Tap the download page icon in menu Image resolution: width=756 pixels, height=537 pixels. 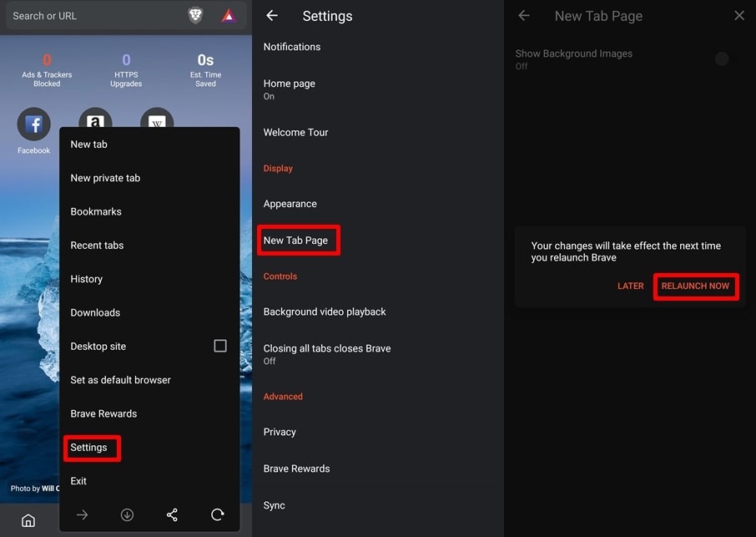click(127, 514)
